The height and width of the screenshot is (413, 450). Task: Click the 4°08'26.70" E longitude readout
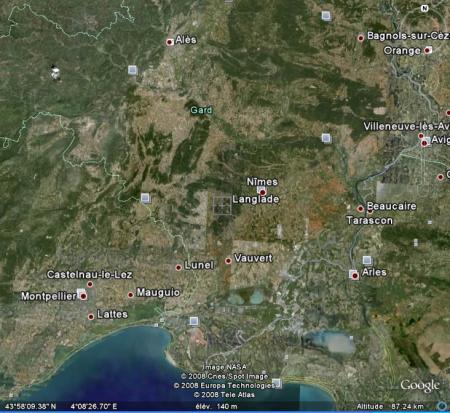[94, 406]
